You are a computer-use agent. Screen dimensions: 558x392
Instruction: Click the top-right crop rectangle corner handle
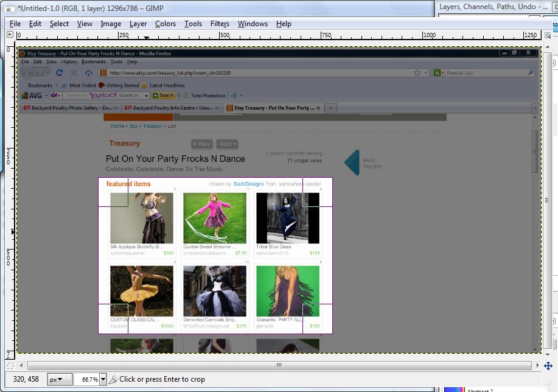(x=318, y=192)
